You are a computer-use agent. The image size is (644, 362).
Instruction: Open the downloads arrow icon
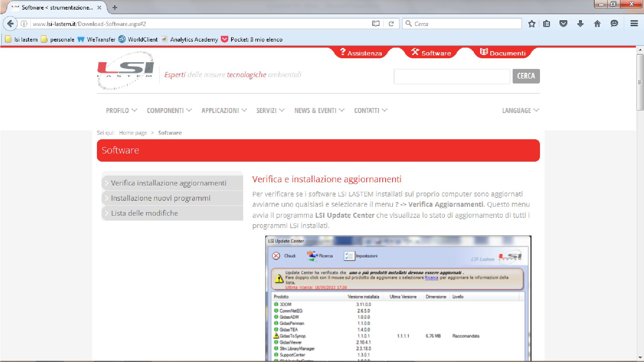click(x=580, y=24)
